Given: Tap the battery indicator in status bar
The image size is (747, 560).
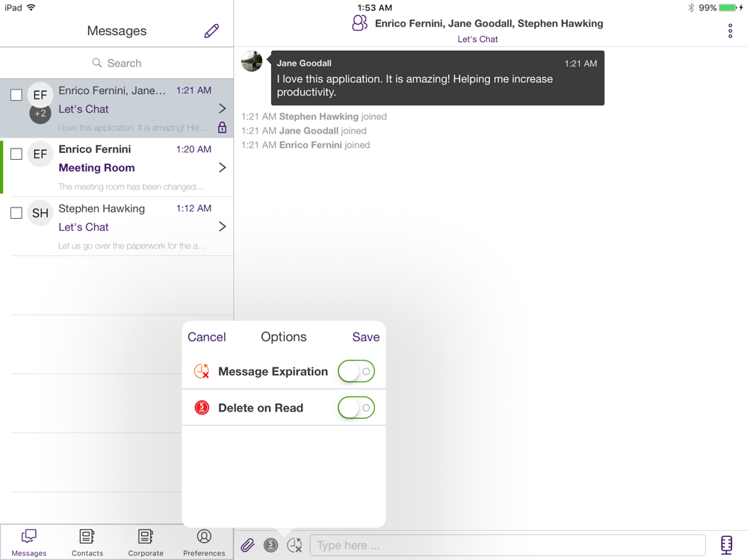Looking at the screenshot, I should click(728, 7).
